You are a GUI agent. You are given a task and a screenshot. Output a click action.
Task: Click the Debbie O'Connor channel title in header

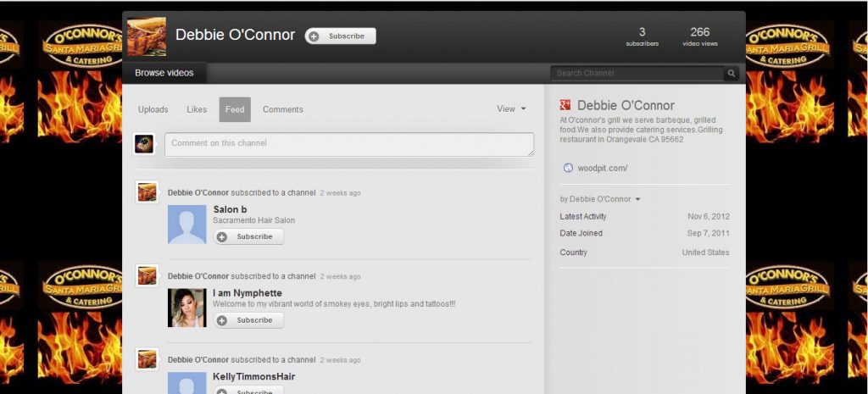(236, 35)
